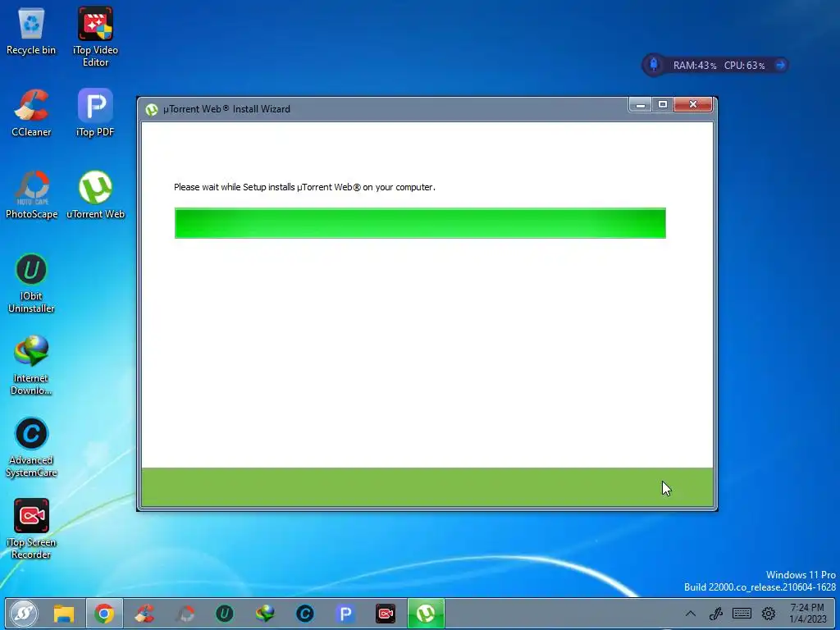Open the Start menu button
Image resolution: width=840 pixels, height=630 pixels.
(x=23, y=614)
